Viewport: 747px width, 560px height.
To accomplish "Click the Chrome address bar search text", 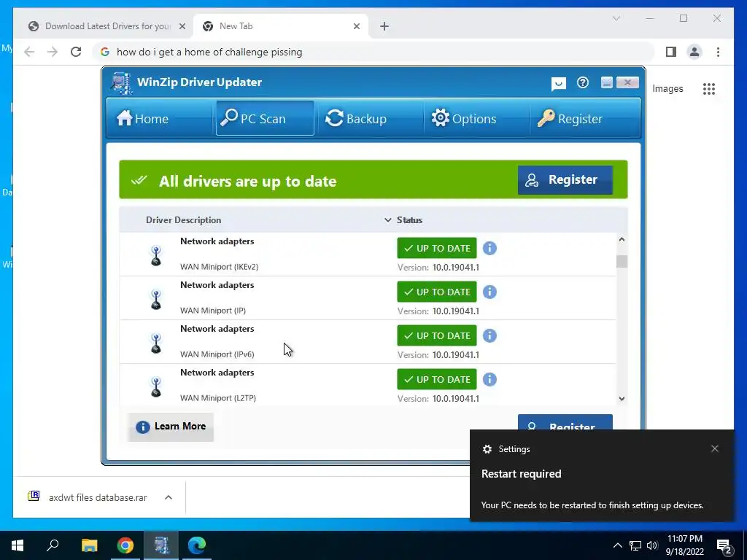I will tap(209, 52).
